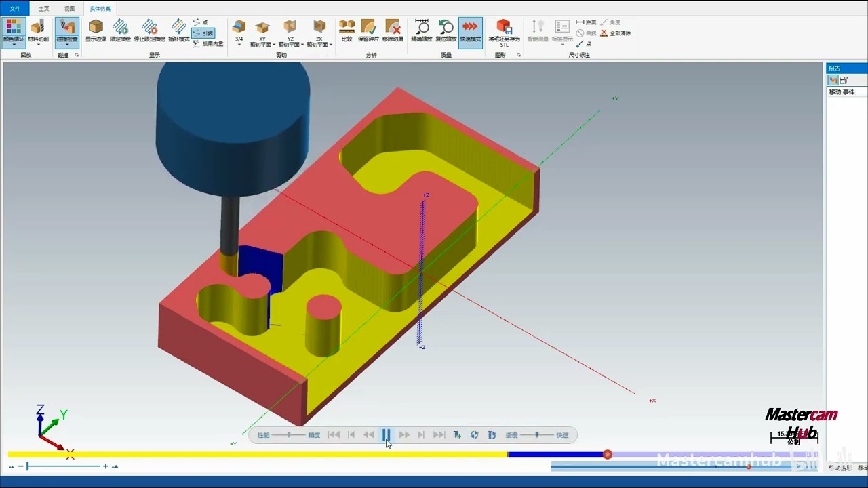Switch to 视图 view tab
Screen dimensions: 868x488
[x=69, y=9]
